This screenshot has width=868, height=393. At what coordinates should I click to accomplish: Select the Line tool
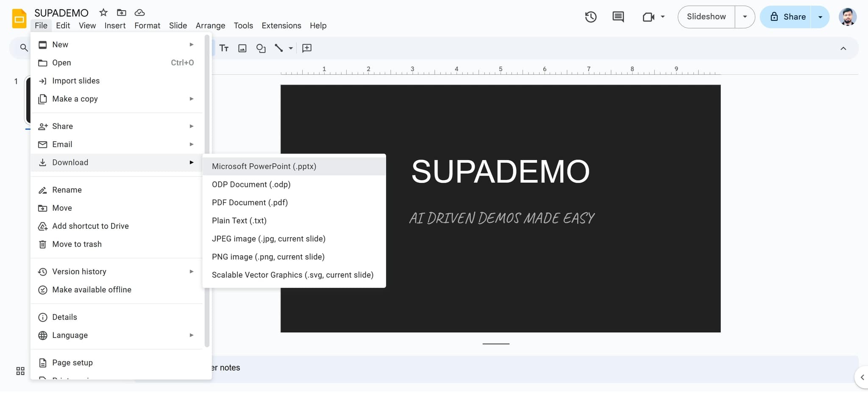[x=279, y=48]
